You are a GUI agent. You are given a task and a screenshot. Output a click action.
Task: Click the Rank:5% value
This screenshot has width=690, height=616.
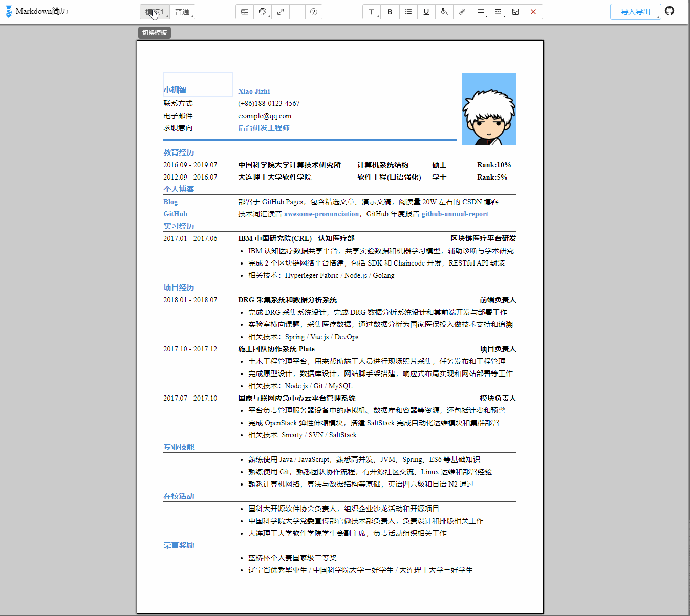pos(492,177)
